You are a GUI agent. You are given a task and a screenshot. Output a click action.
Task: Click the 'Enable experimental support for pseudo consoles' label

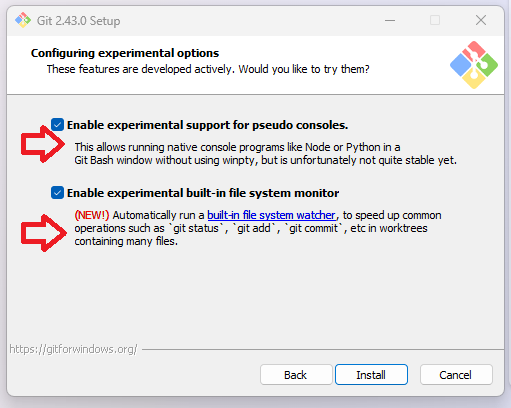pos(207,125)
